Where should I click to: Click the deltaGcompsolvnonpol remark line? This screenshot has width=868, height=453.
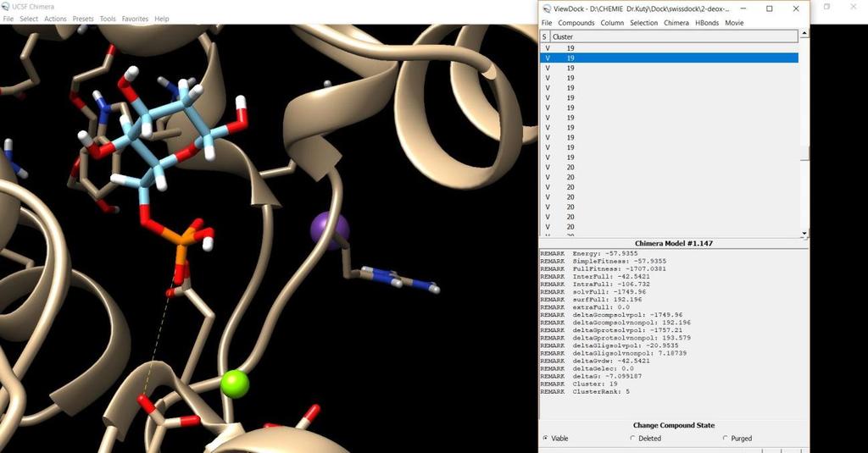(615, 323)
